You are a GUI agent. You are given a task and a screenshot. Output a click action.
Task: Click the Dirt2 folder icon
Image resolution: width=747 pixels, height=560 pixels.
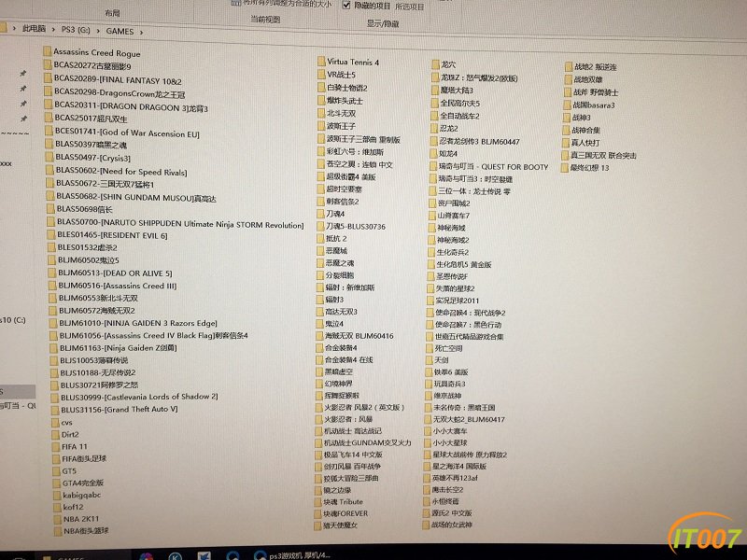point(55,434)
